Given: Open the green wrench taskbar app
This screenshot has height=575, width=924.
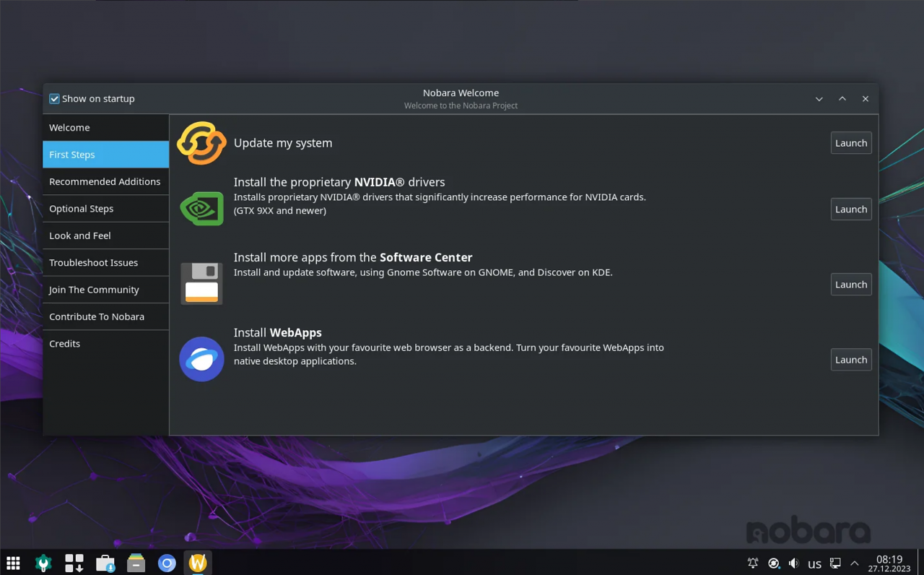Looking at the screenshot, I should 43,563.
